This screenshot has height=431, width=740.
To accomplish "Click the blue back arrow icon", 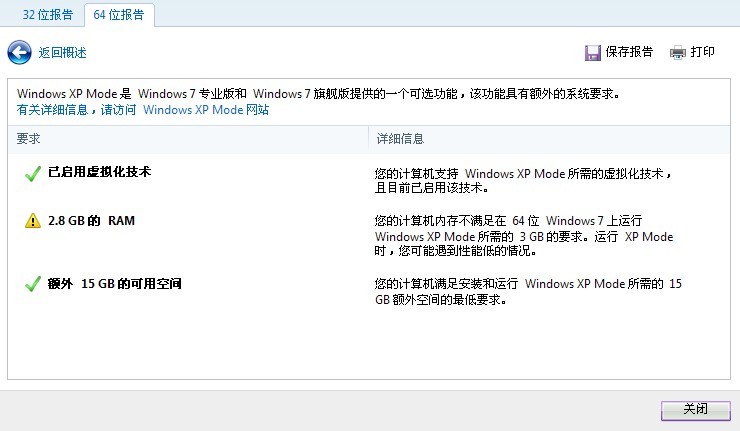I will click(19, 52).
